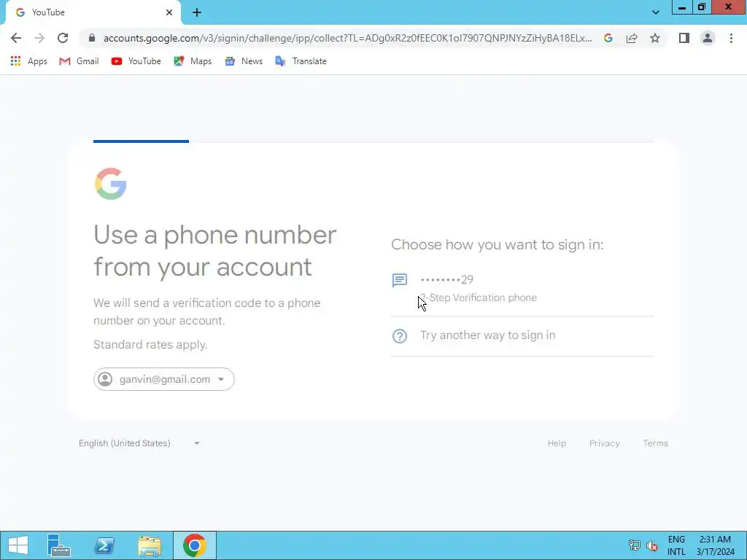The height and width of the screenshot is (560, 747).
Task: Click the address bar URL
Action: [347, 38]
